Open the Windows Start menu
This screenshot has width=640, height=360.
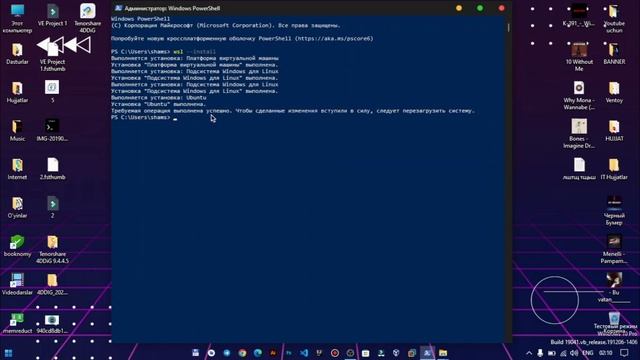[8, 353]
